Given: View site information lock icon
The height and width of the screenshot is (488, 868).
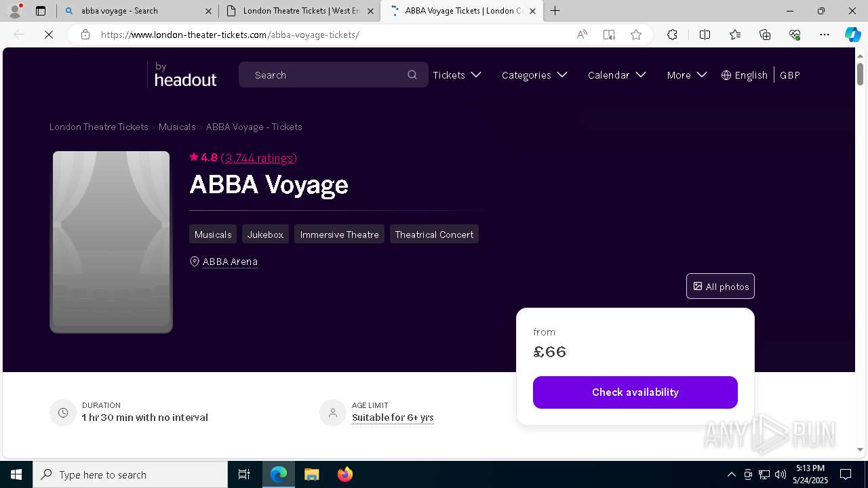Looking at the screenshot, I should pos(85,35).
